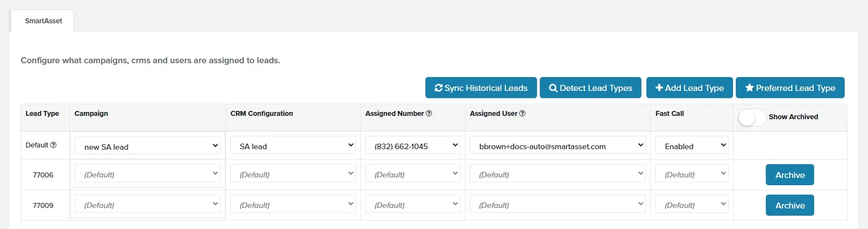Open the 77006 row Campaign dropdown
The width and height of the screenshot is (868, 229).
148,174
